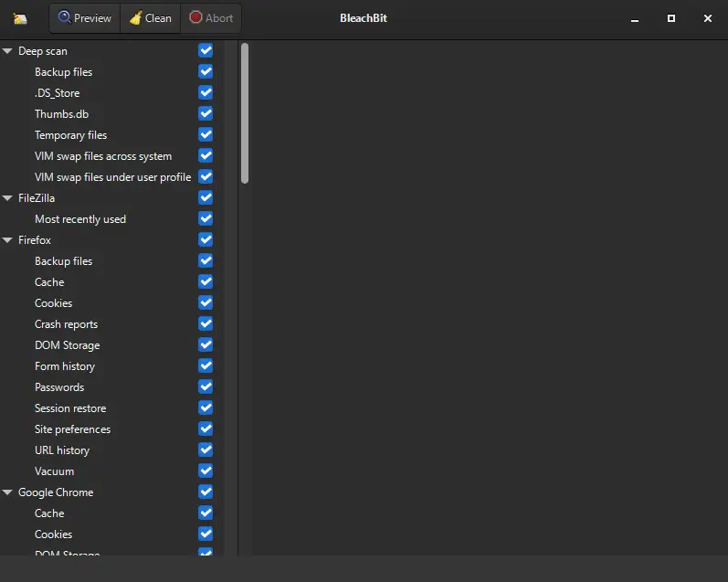Select Backup files under Deep scan
The height and width of the screenshot is (582, 728).
coord(64,72)
